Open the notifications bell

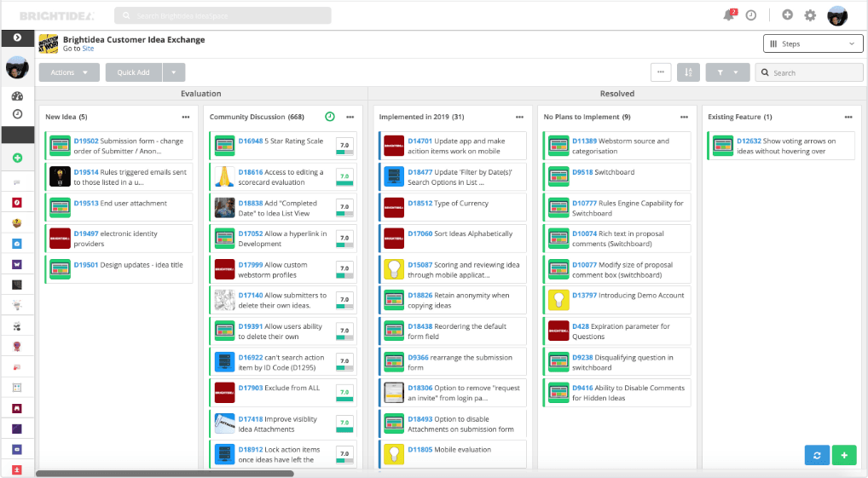[729, 15]
